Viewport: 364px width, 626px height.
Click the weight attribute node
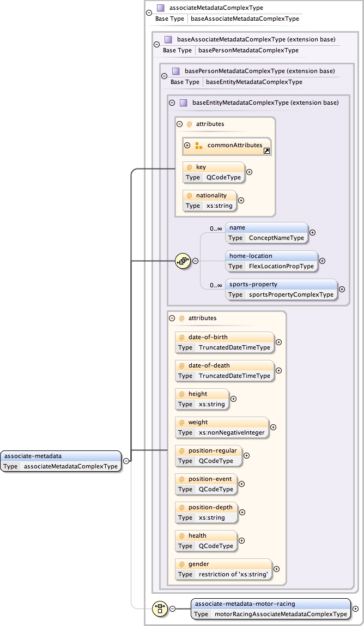click(x=221, y=427)
